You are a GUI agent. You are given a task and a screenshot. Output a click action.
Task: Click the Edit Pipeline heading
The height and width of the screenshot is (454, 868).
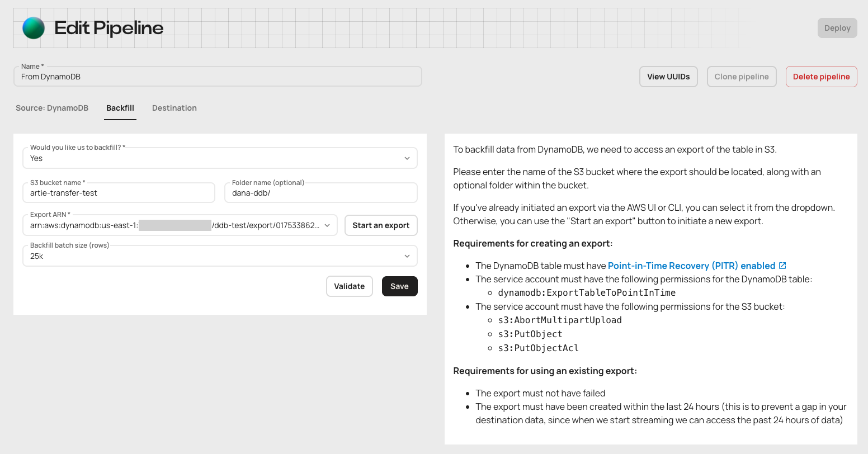(109, 28)
